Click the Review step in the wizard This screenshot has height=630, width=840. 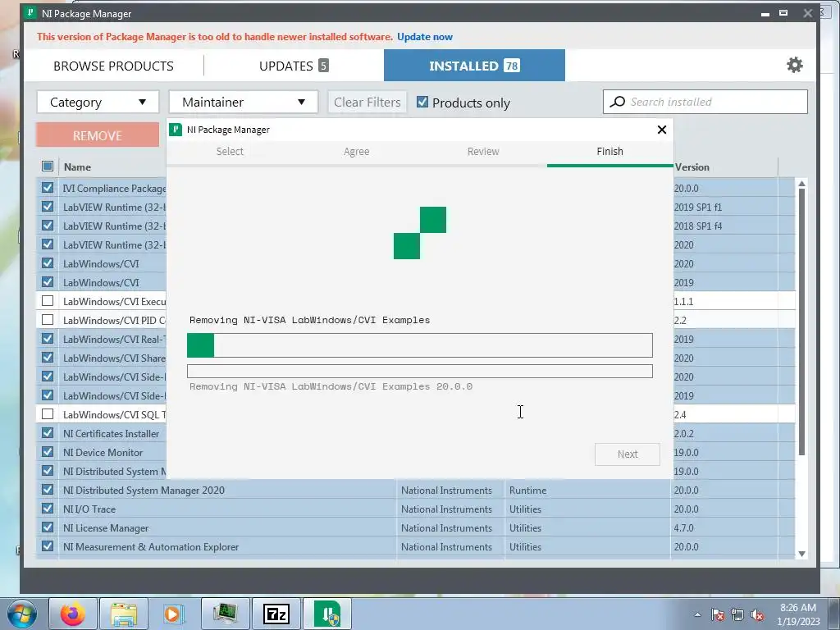tap(483, 152)
